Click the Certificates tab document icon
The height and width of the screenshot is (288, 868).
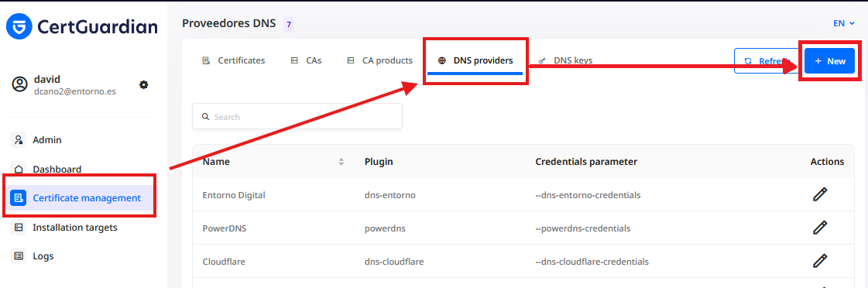coord(207,61)
